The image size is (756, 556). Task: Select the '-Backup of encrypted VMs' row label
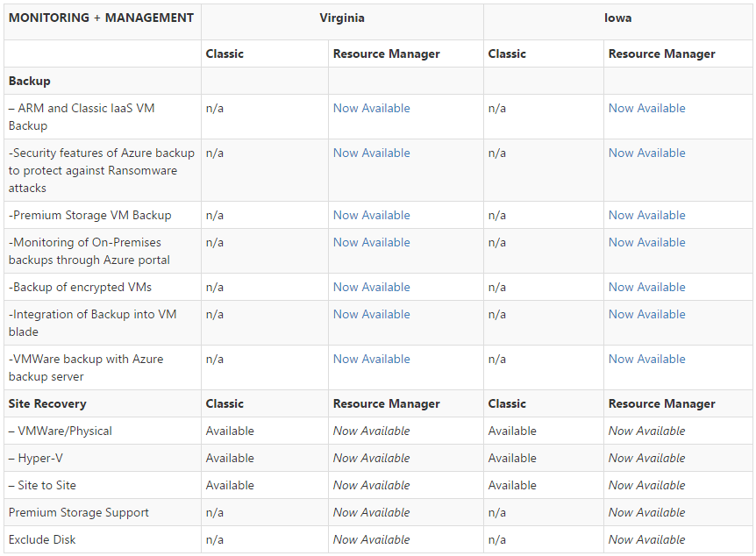pos(80,287)
